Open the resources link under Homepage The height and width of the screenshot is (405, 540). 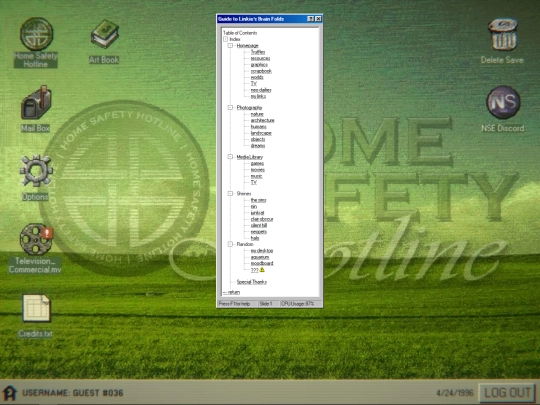[x=260, y=59]
